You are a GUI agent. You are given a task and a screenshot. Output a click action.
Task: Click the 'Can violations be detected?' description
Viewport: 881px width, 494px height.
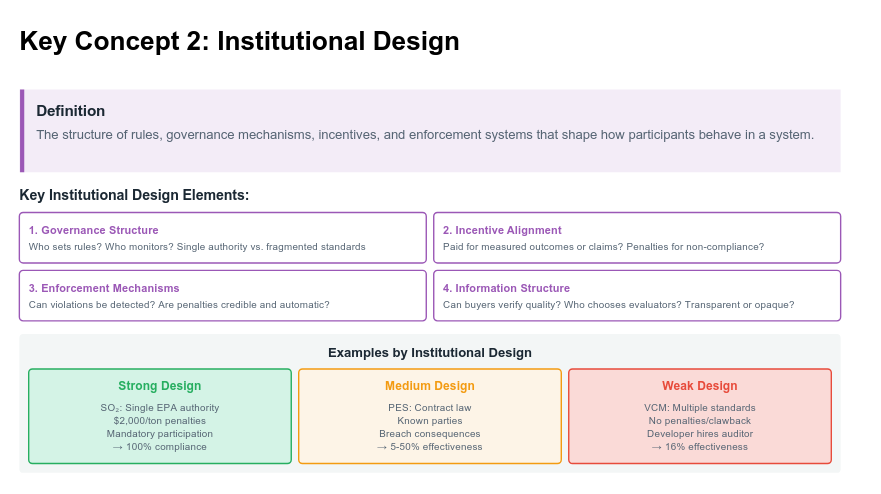179,304
